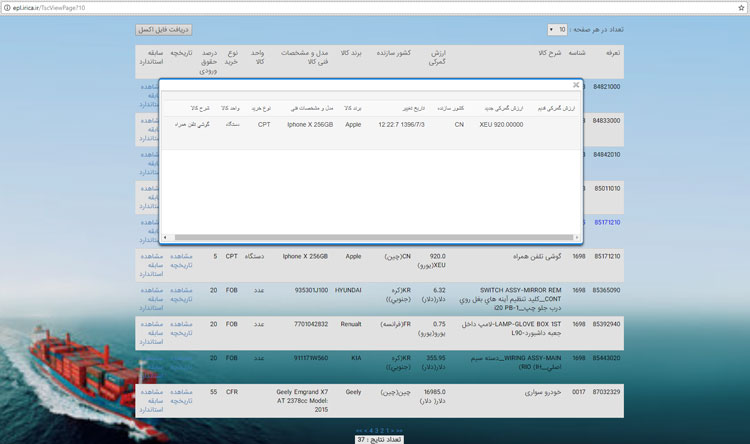The height and width of the screenshot is (444, 750).
Task: View standard record for HYUNDAI row
Action: point(150,299)
